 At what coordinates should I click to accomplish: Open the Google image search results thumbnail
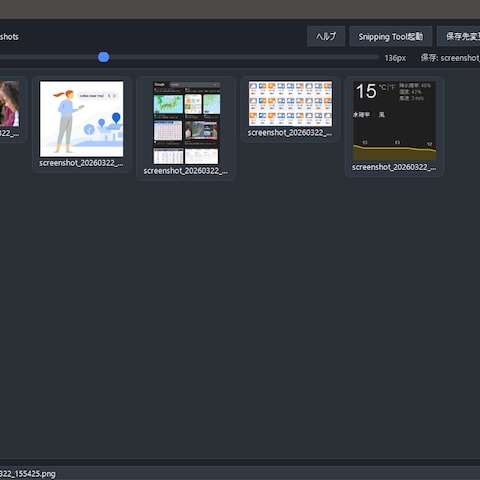186,123
